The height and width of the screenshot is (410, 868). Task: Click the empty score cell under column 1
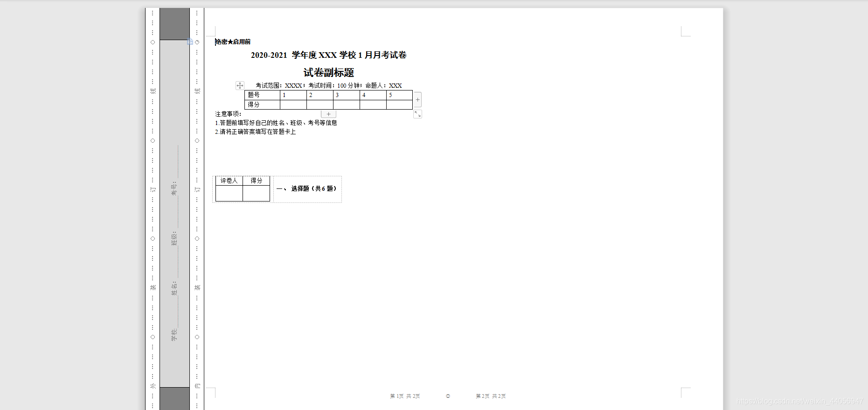coord(293,104)
